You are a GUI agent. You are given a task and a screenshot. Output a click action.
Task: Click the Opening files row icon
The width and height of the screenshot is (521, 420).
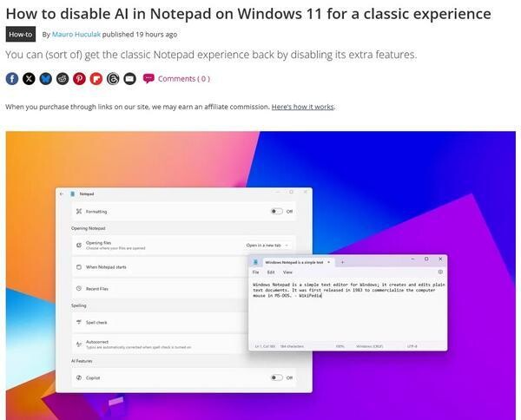coord(79,245)
